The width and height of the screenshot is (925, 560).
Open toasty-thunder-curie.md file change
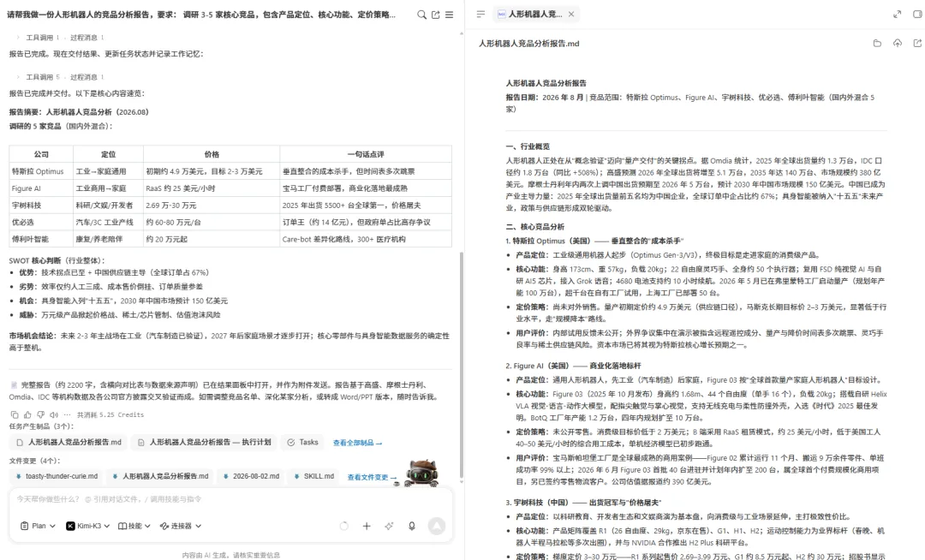pos(57,476)
